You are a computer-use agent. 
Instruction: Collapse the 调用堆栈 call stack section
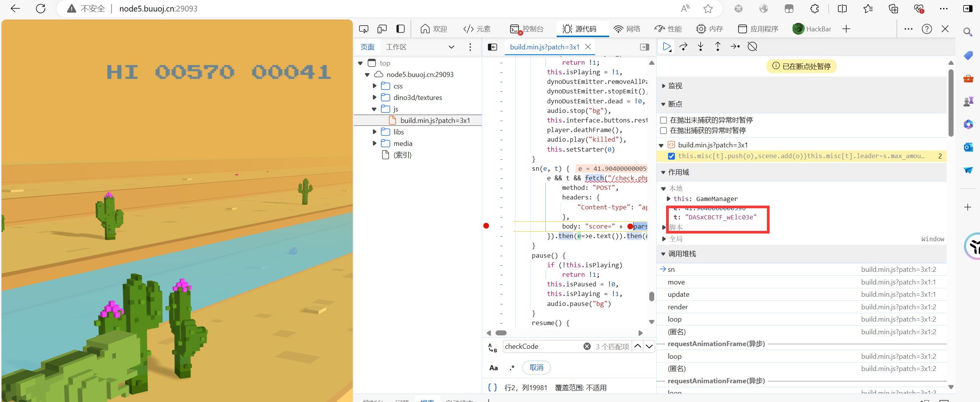pos(663,254)
